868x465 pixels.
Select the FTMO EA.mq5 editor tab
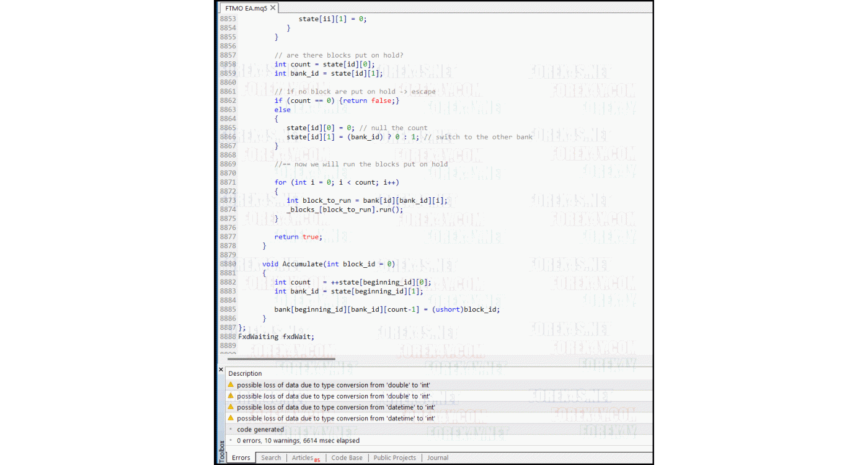click(x=247, y=8)
